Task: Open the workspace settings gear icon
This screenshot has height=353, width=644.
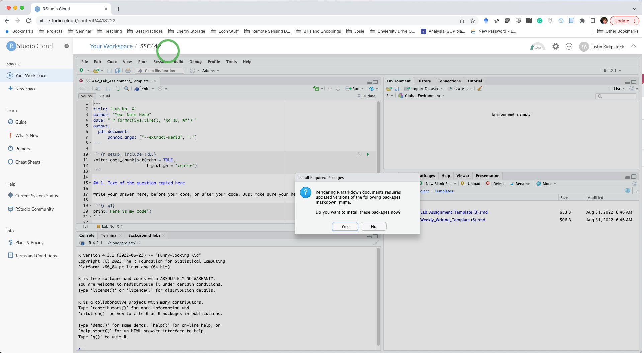Action: (x=556, y=47)
